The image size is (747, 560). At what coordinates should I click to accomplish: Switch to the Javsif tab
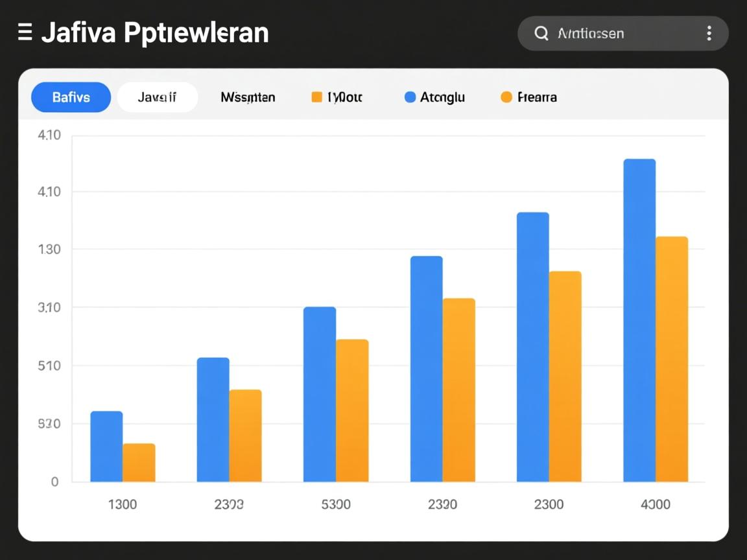point(157,98)
